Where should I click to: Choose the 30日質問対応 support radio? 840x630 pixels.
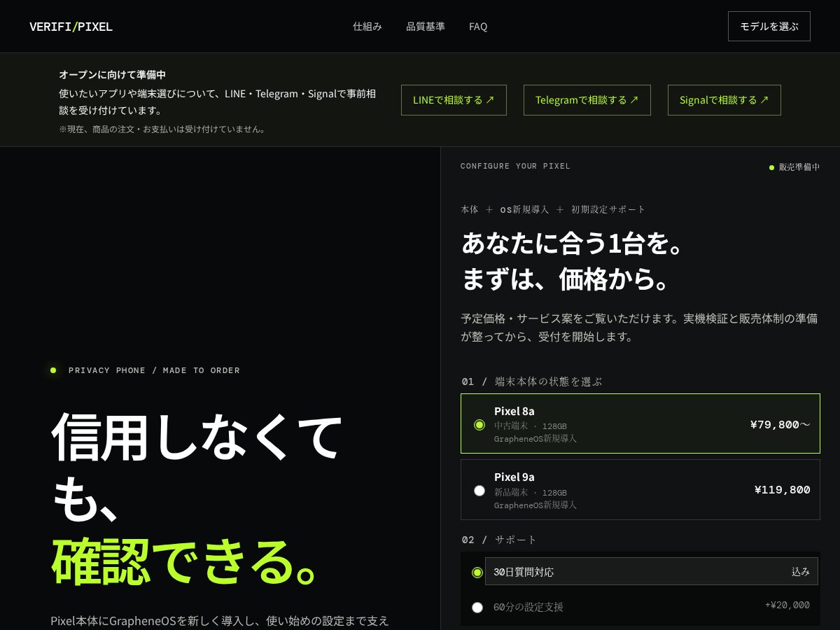(477, 573)
